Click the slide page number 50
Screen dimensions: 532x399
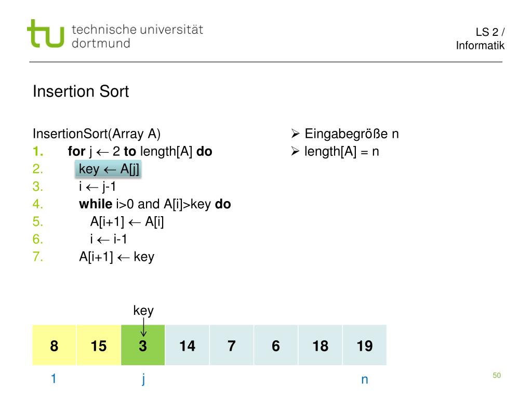point(497,375)
